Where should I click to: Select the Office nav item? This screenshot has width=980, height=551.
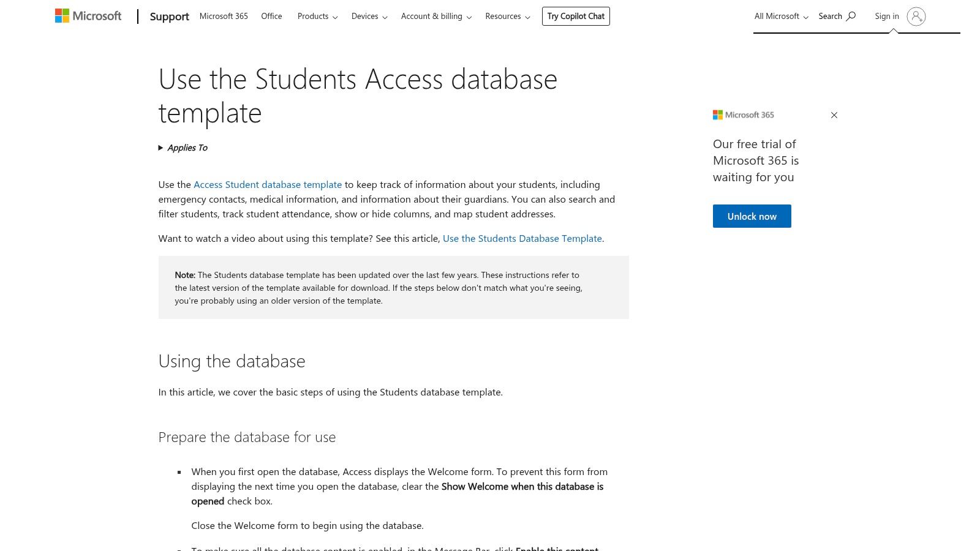tap(271, 17)
